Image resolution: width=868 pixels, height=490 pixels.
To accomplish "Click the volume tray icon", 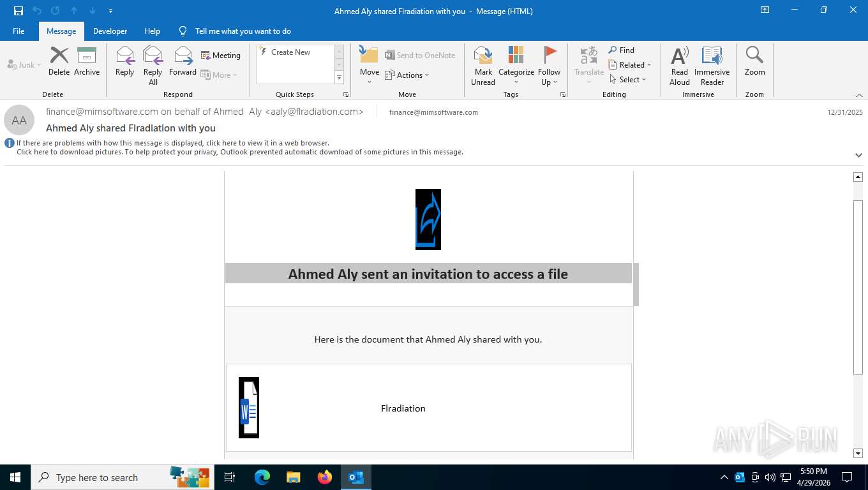I will coord(770,477).
